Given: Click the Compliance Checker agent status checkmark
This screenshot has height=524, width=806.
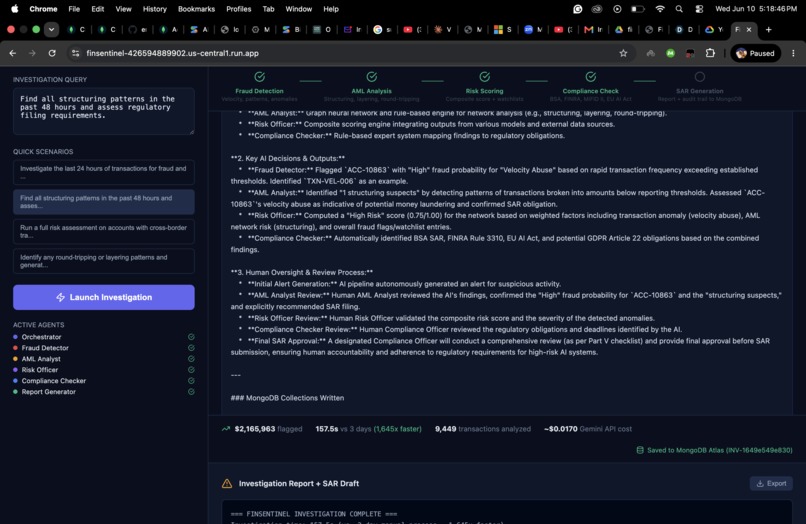Looking at the screenshot, I should click(191, 381).
